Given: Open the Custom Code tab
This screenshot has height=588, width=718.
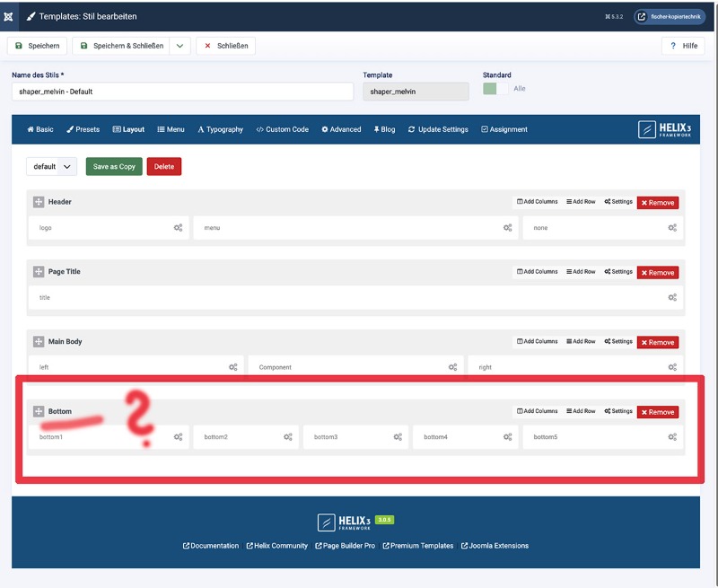Looking at the screenshot, I should click(x=282, y=129).
